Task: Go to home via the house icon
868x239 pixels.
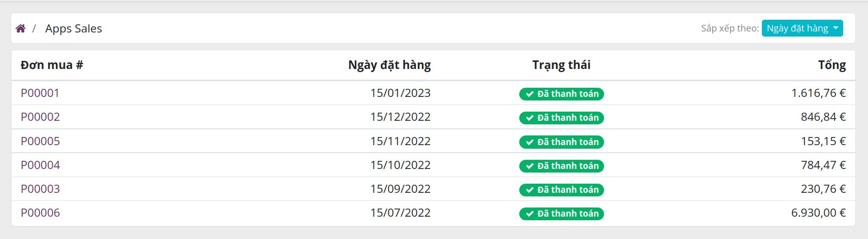Action: click(20, 28)
